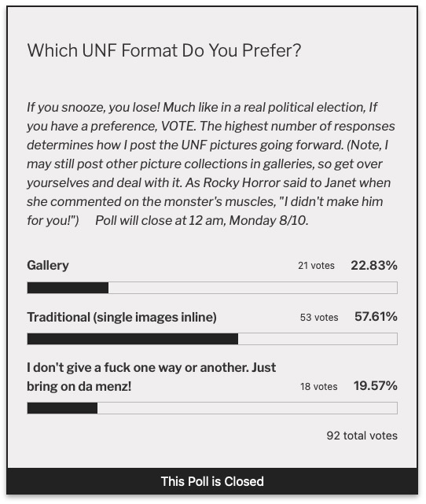The height and width of the screenshot is (504, 426).
Task: Click the Traditional result progress bar
Action: tap(212, 339)
